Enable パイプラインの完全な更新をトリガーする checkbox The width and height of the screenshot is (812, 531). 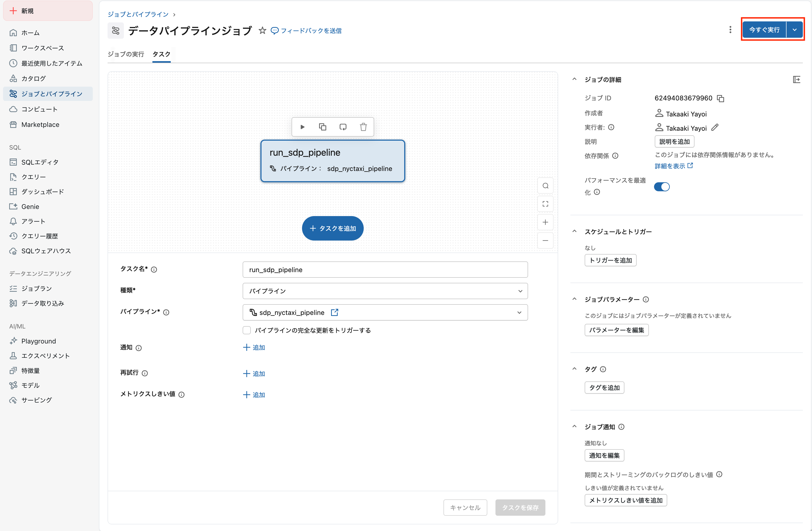[x=247, y=330]
